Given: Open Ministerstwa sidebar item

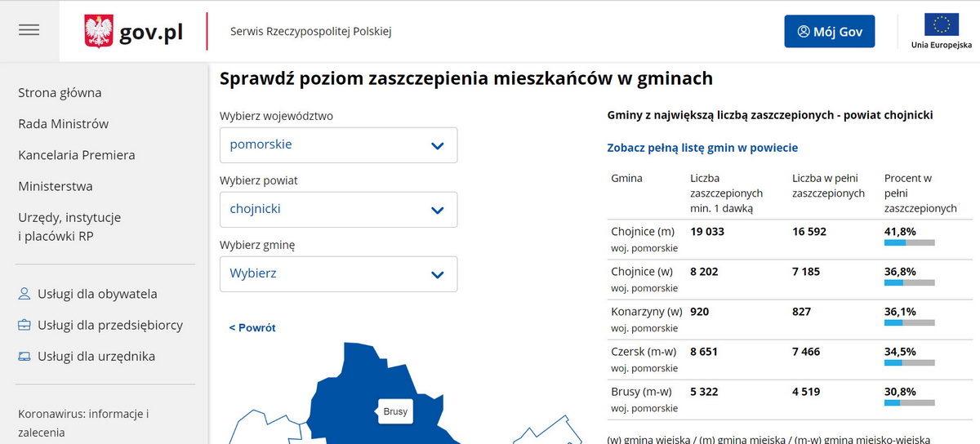Looking at the screenshot, I should coord(55,186).
